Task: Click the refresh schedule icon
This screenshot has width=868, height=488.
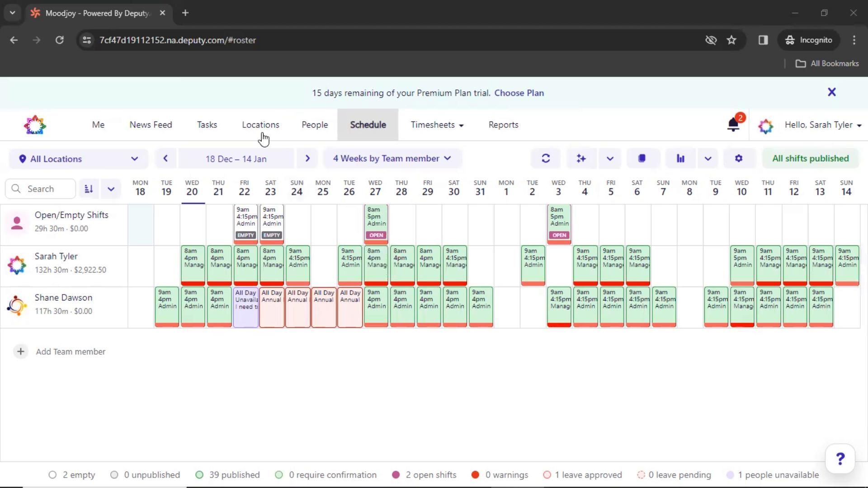Action: point(546,159)
